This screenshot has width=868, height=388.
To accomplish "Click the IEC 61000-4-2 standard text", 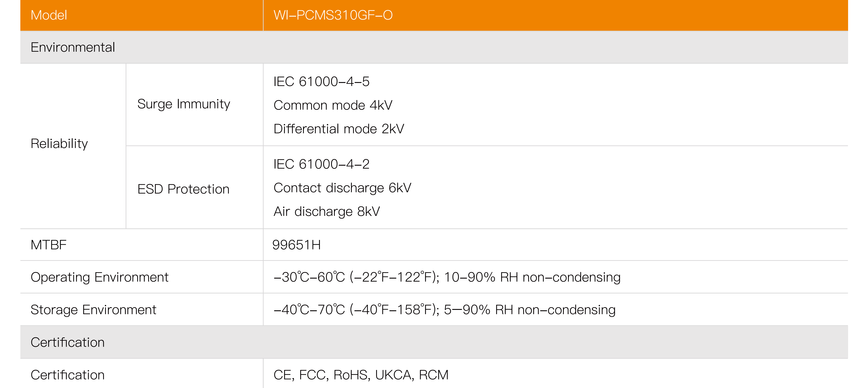I will [x=321, y=164].
